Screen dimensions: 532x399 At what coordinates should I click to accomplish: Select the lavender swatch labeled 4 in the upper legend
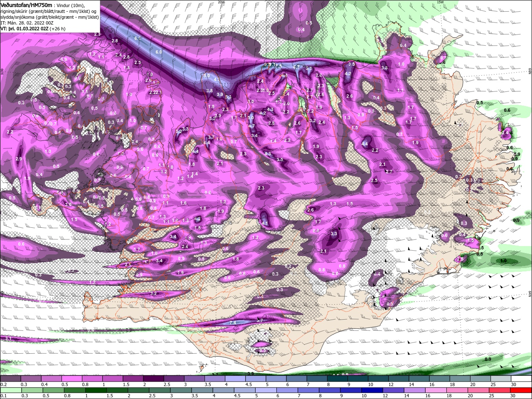(x=235, y=378)
